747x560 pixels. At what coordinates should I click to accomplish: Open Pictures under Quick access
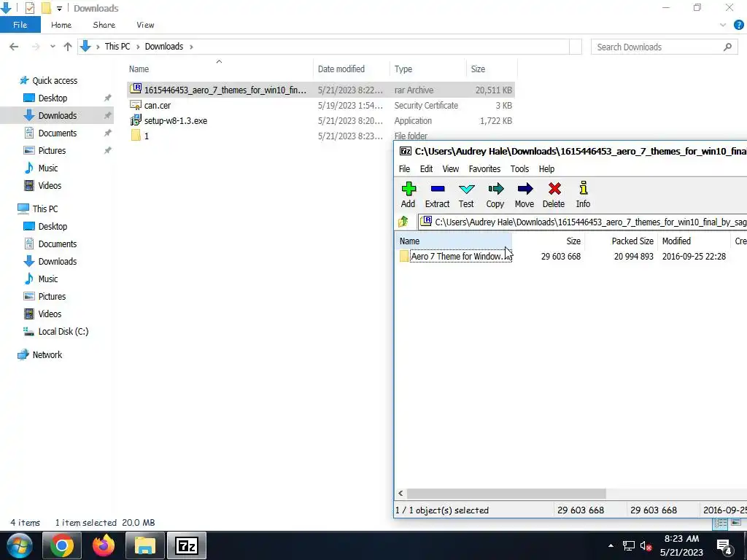(52, 150)
